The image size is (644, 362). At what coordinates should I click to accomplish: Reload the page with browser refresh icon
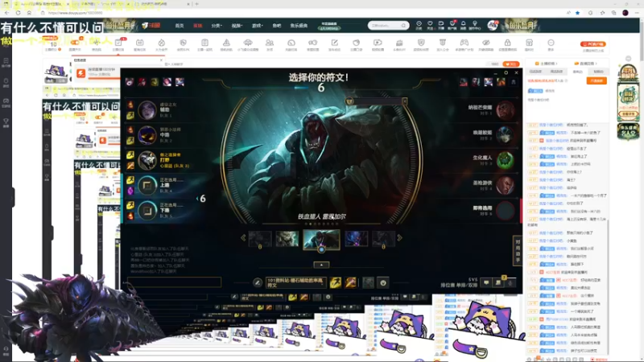[x=18, y=13]
